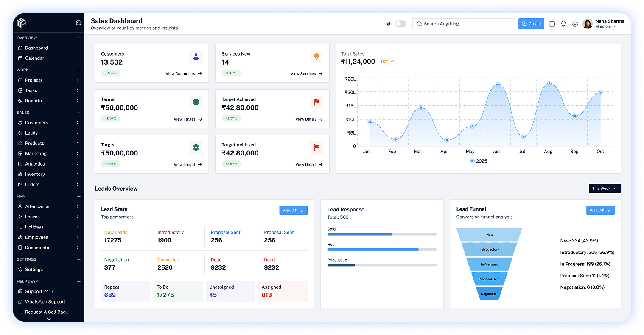Click the Services New lightbulb icon

[x=316, y=56]
